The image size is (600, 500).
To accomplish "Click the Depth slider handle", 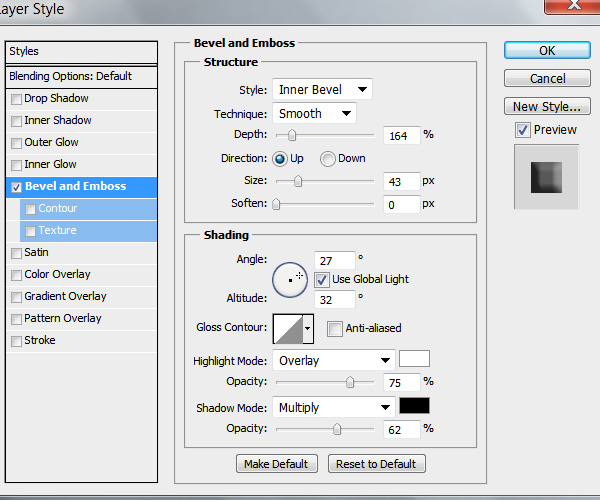I will point(292,135).
